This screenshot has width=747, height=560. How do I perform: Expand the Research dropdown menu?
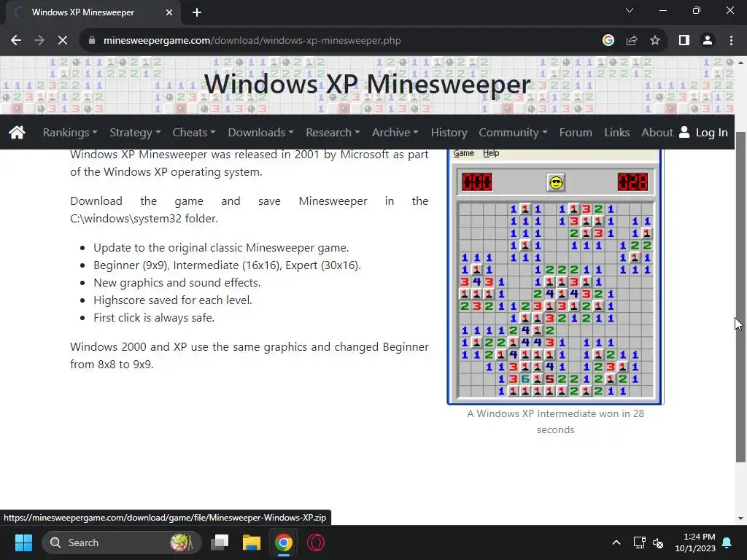333,133
